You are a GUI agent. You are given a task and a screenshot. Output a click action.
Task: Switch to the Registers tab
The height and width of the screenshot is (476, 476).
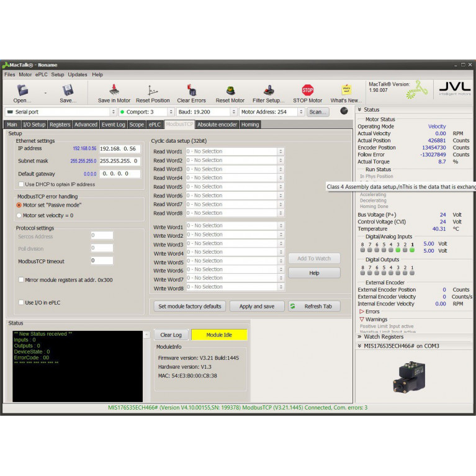60,125
